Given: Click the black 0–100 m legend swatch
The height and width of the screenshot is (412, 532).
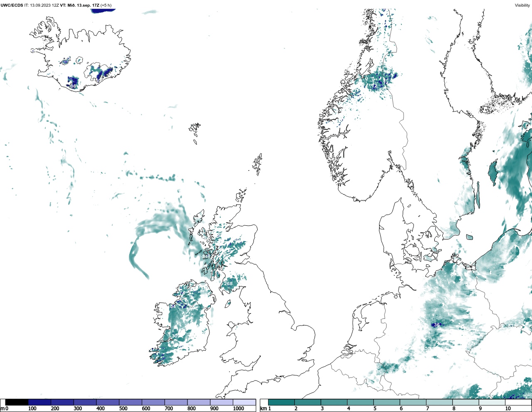Looking at the screenshot, I should point(17,402).
